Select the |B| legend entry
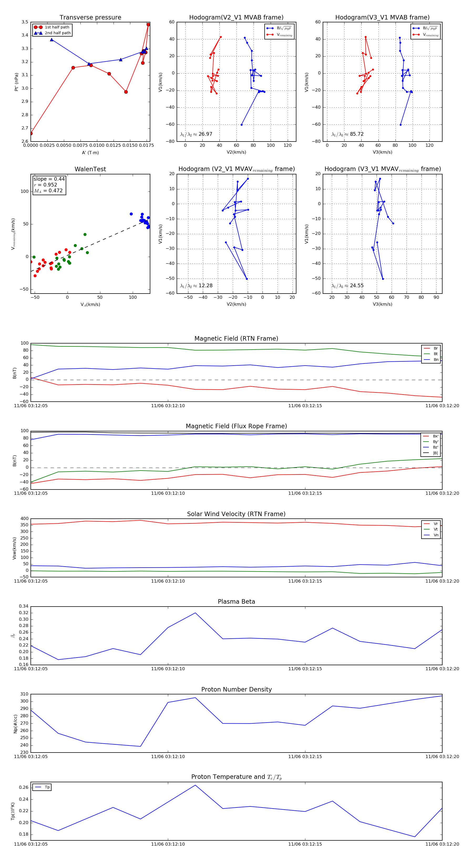Viewport: 473px width, 868px height. coord(431,453)
